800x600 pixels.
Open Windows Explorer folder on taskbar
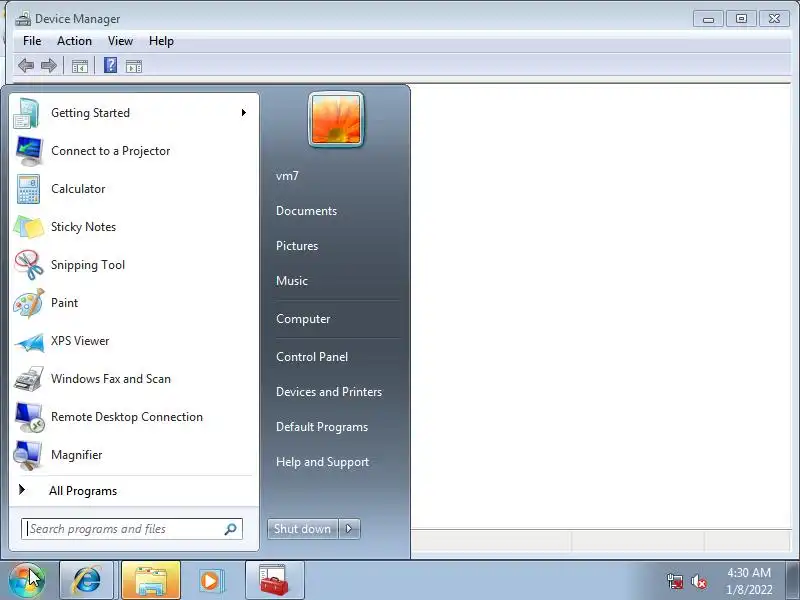pos(151,580)
